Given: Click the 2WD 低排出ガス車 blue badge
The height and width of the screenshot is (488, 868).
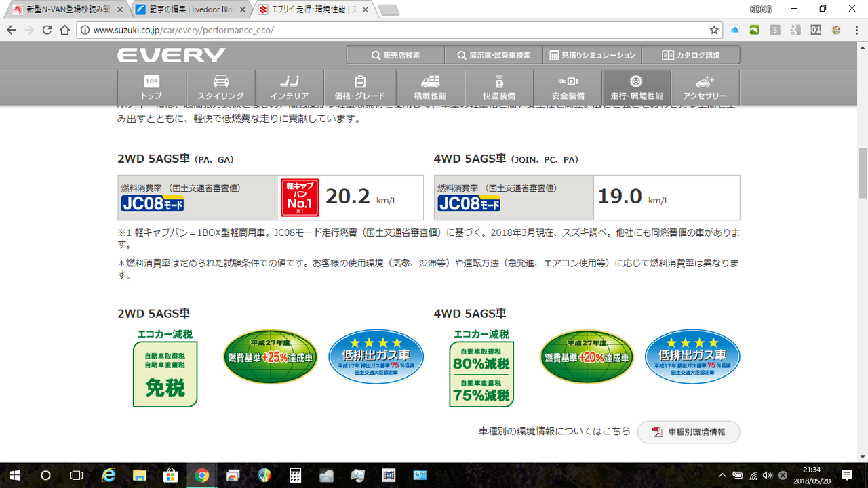Looking at the screenshot, I should [376, 357].
